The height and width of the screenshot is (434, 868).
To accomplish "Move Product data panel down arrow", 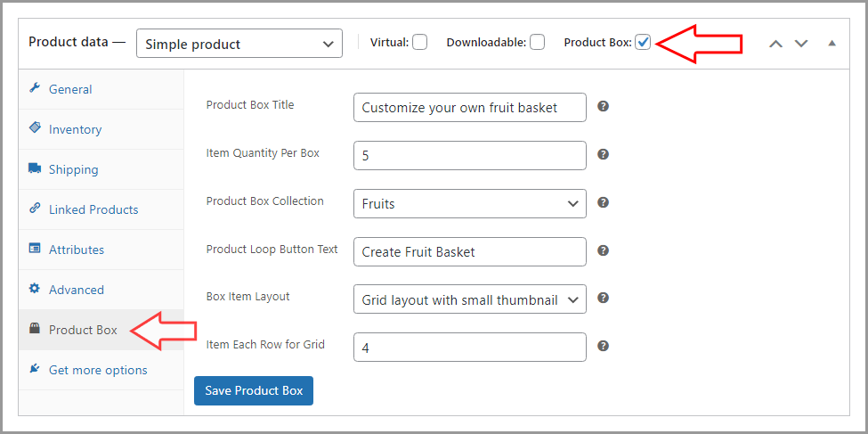I will [x=801, y=43].
